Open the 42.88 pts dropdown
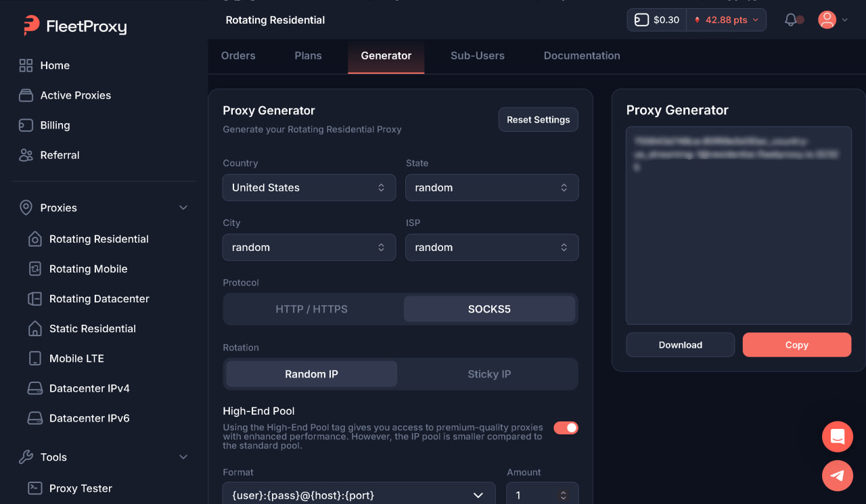The width and height of the screenshot is (866, 504). pyautogui.click(x=726, y=20)
